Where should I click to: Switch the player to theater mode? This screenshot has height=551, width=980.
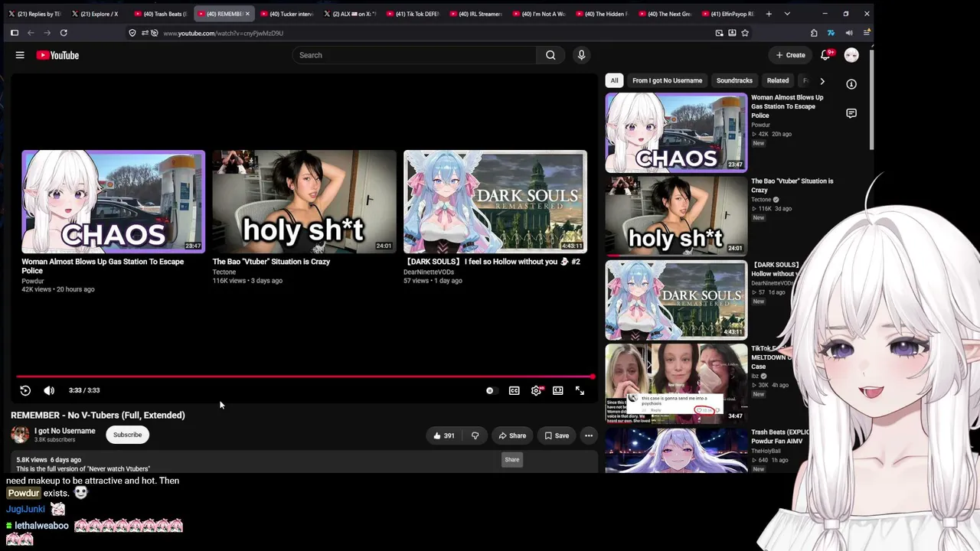click(x=558, y=390)
